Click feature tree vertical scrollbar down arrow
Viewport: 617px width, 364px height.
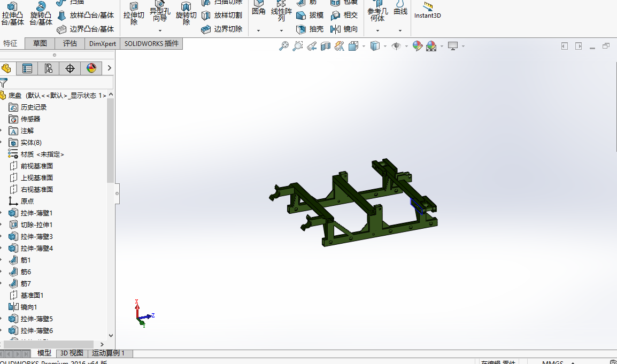pyautogui.click(x=111, y=336)
